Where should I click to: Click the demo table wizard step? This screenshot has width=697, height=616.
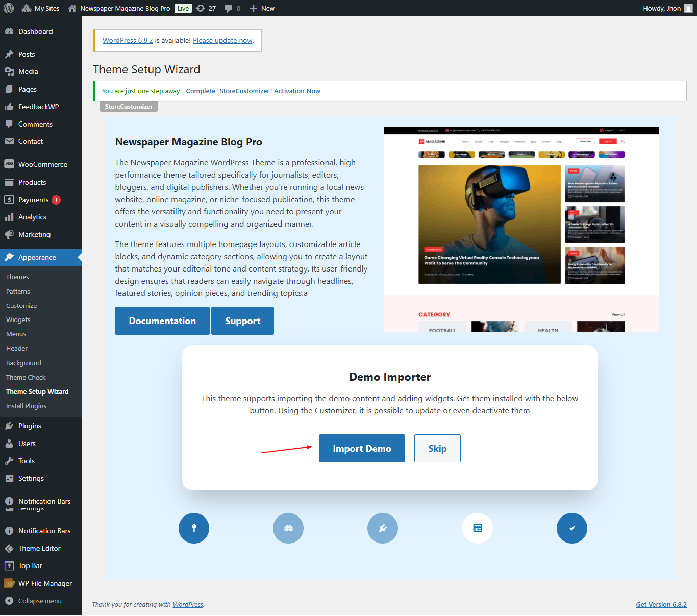coord(478,528)
